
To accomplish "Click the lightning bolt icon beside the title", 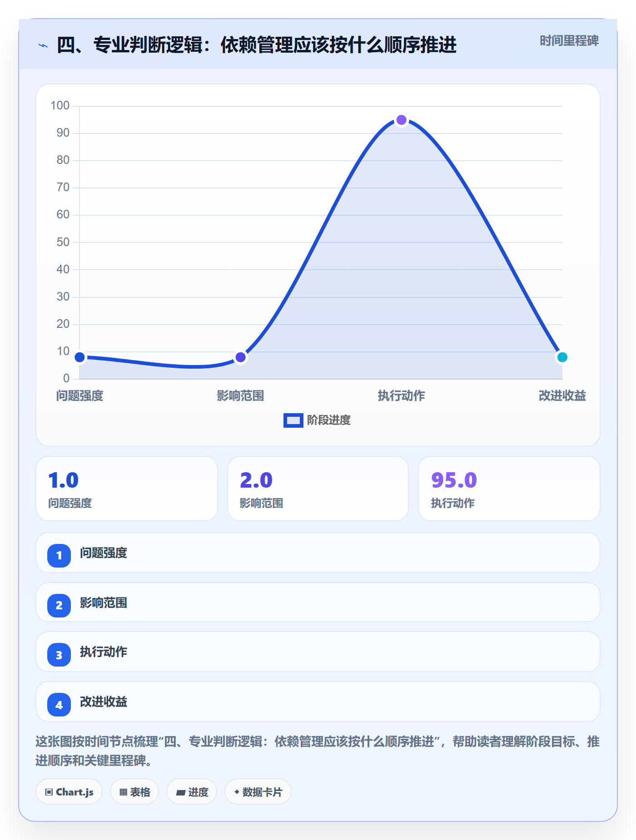I will pyautogui.click(x=43, y=45).
